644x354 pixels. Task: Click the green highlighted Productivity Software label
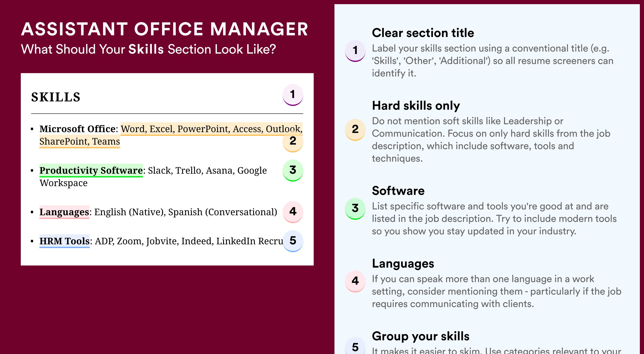pyautogui.click(x=91, y=171)
